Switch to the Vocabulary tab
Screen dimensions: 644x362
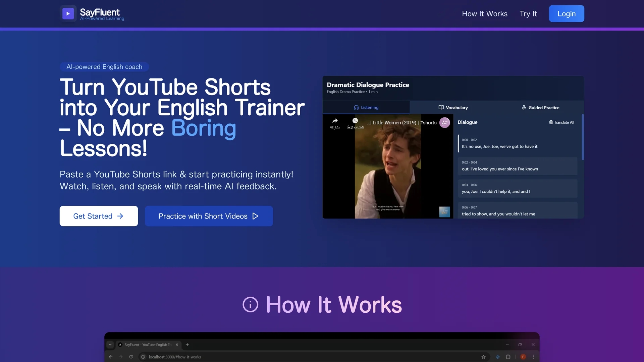point(453,108)
